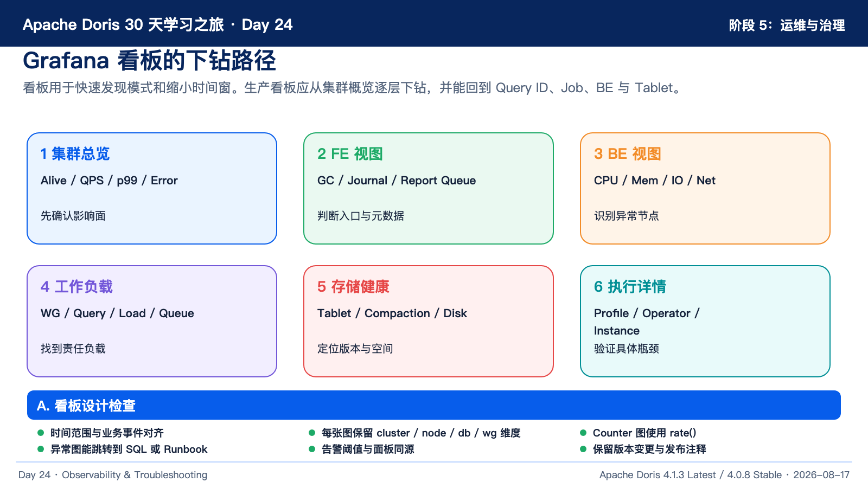Select the checklist item "告警阈值与面板同源"
This screenshot has width=868, height=488.
368,449
